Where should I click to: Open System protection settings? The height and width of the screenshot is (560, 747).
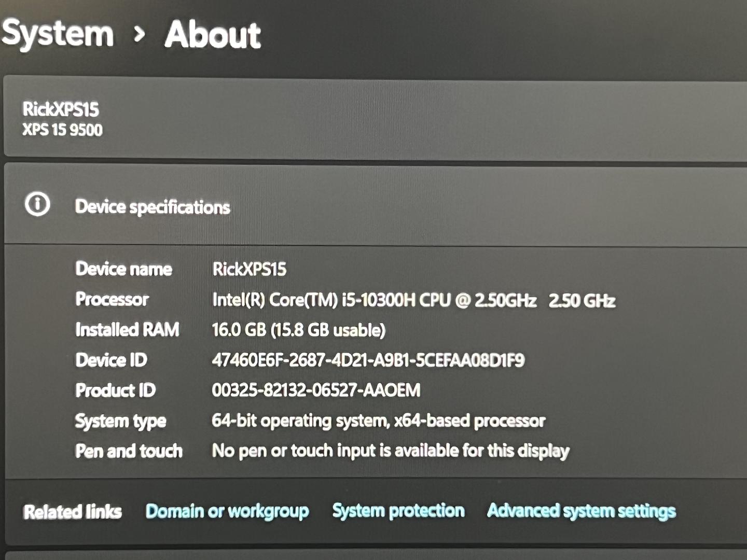(x=398, y=510)
